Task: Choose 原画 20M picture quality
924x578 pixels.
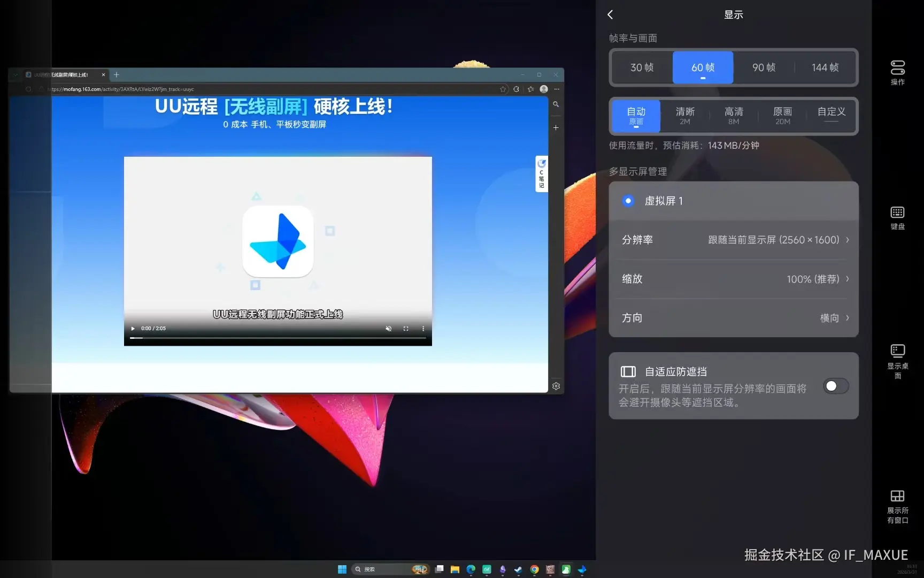Action: [x=783, y=116]
